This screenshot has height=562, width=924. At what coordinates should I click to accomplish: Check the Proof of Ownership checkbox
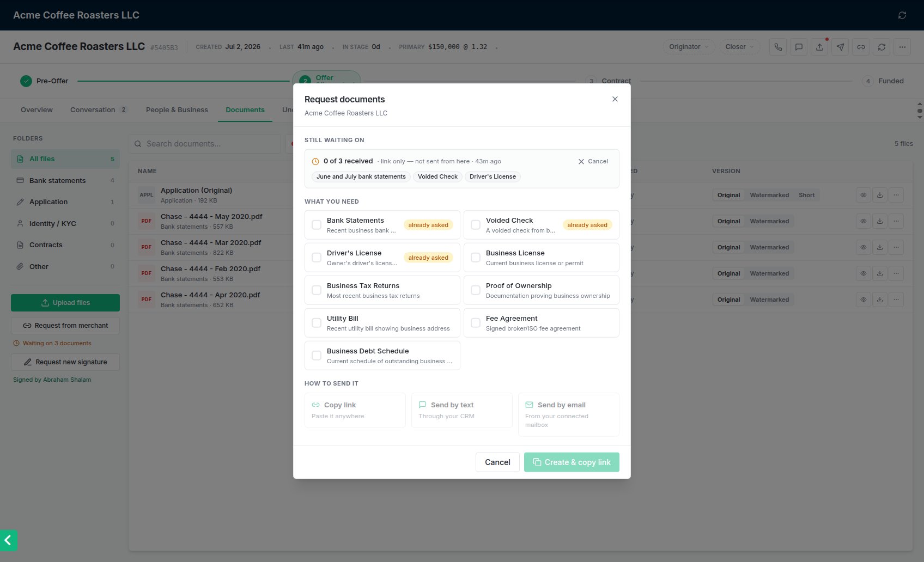click(476, 290)
